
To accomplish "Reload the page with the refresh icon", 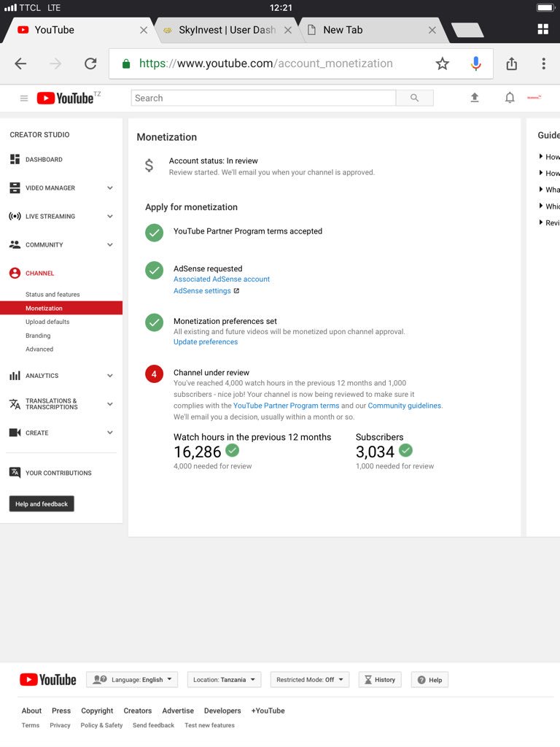I will 90,63.
